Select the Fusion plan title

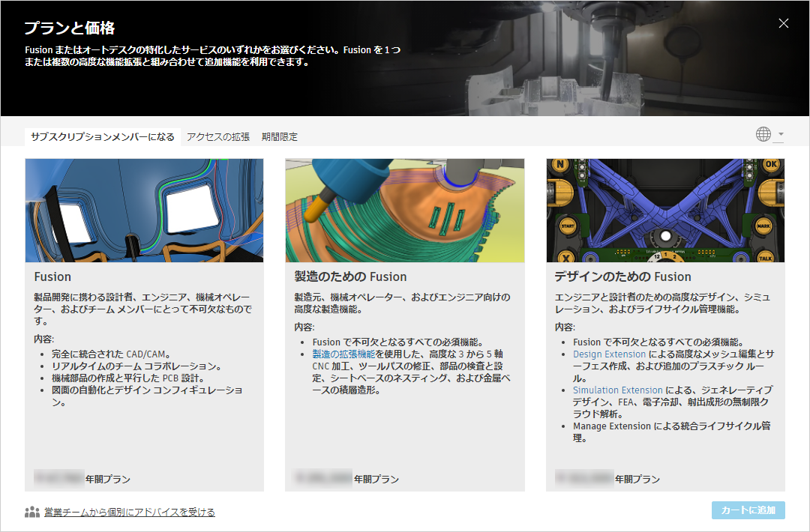pos(52,277)
